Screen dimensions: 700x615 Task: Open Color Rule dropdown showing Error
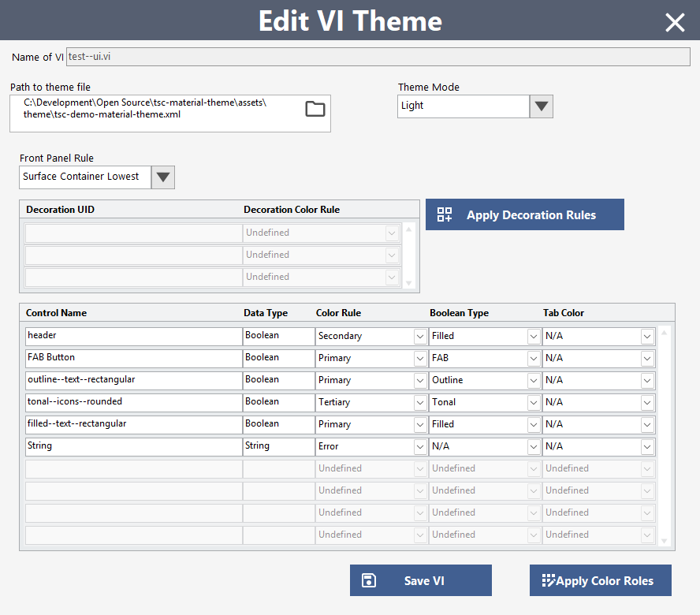(x=420, y=446)
